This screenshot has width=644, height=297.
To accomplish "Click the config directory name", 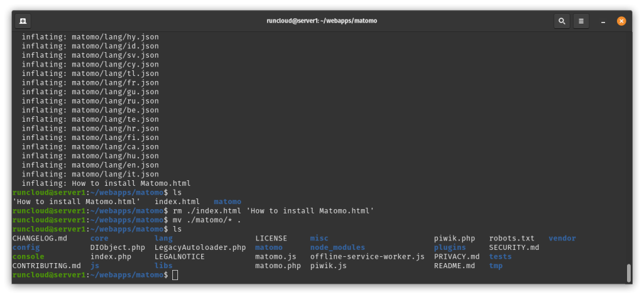I will (26, 247).
